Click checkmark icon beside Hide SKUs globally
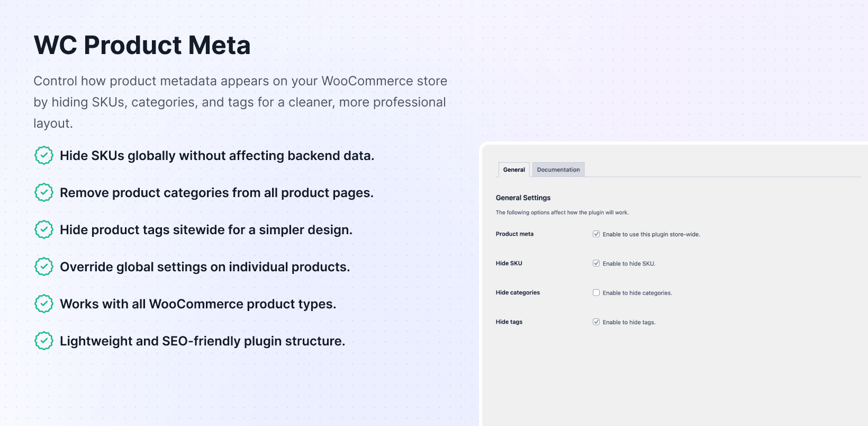This screenshot has width=868, height=426. click(x=44, y=156)
